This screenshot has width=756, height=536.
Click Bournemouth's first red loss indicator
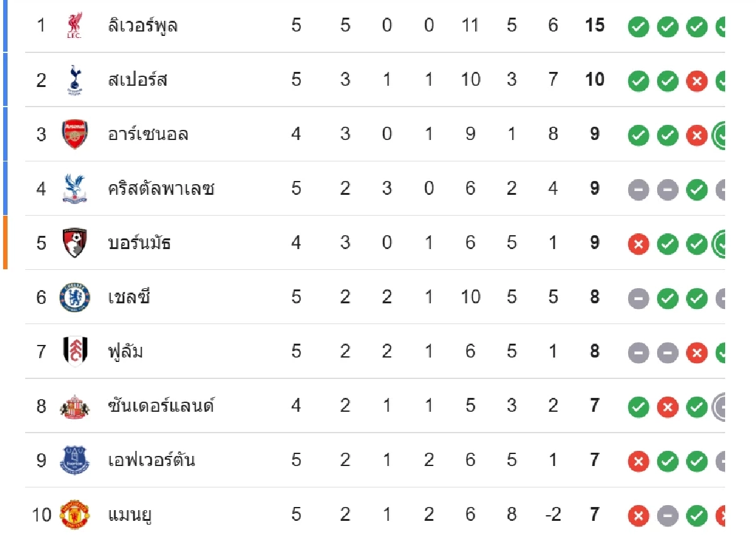(638, 243)
